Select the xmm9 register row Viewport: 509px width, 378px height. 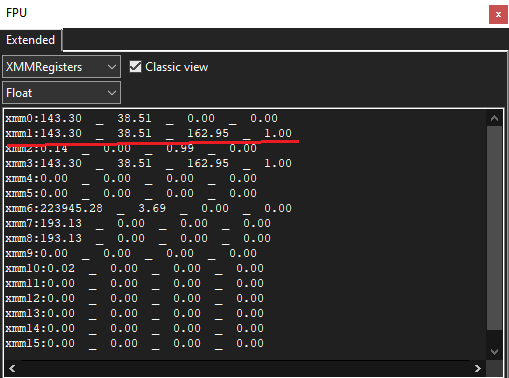pyautogui.click(x=131, y=253)
